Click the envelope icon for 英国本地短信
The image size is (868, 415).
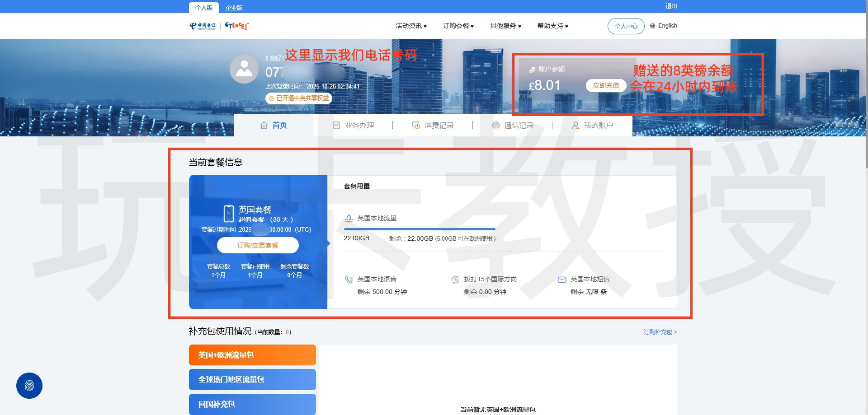pyautogui.click(x=562, y=280)
